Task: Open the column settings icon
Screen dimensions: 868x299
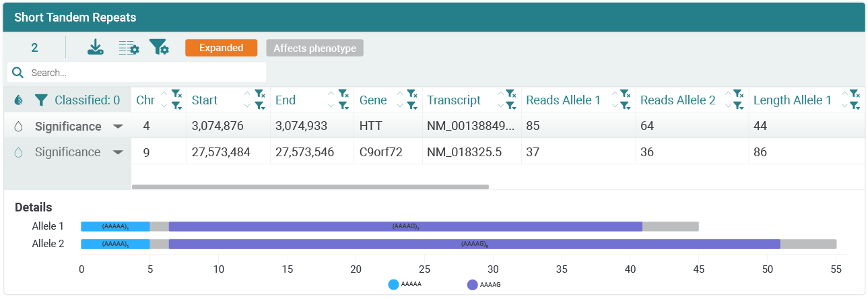Action: [x=128, y=48]
